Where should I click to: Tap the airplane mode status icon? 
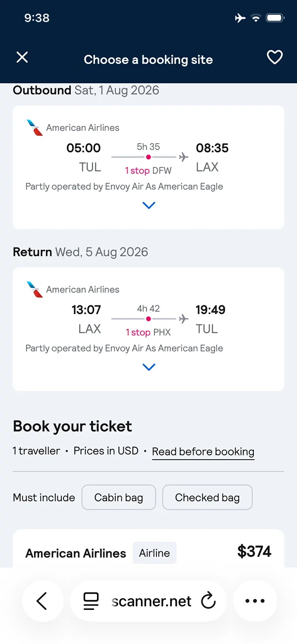[x=240, y=18]
